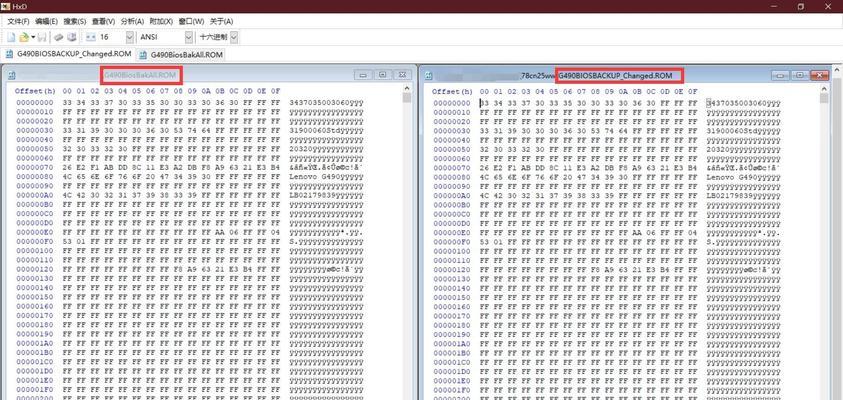Close the G490BIOSBACKUP_Changed.ROM child window
This screenshot has width=843, height=400.
819,75
